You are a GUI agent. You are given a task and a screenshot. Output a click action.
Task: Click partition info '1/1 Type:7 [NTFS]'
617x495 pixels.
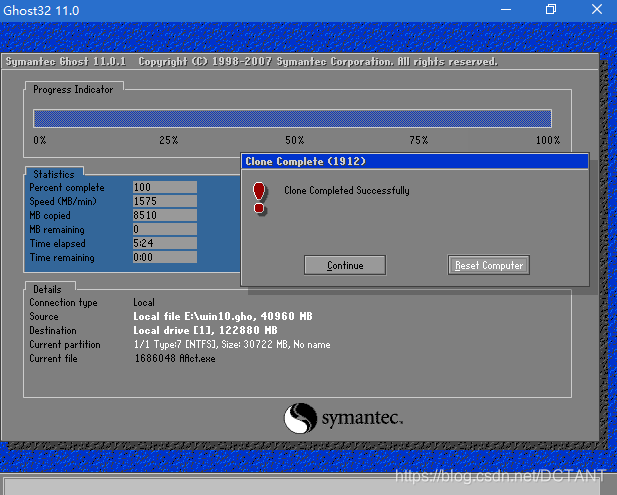tap(175, 345)
